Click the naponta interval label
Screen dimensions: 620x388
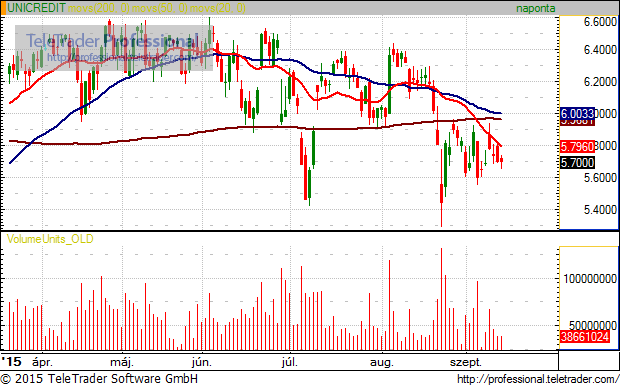[535, 8]
